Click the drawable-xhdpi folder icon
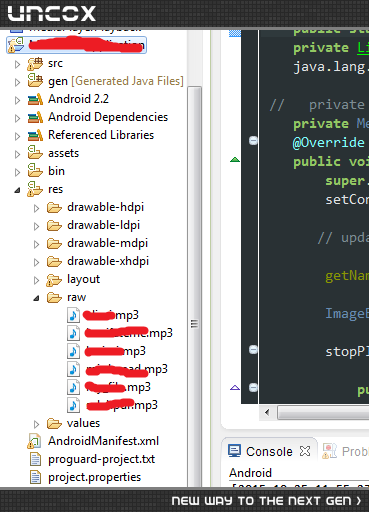The width and height of the screenshot is (369, 512). coord(54,262)
